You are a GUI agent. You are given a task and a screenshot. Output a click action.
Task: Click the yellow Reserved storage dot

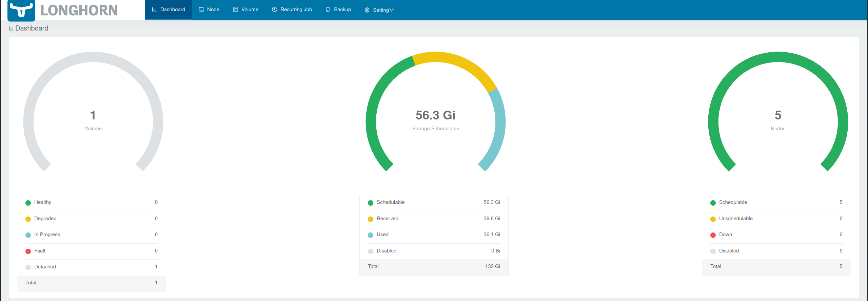point(371,219)
